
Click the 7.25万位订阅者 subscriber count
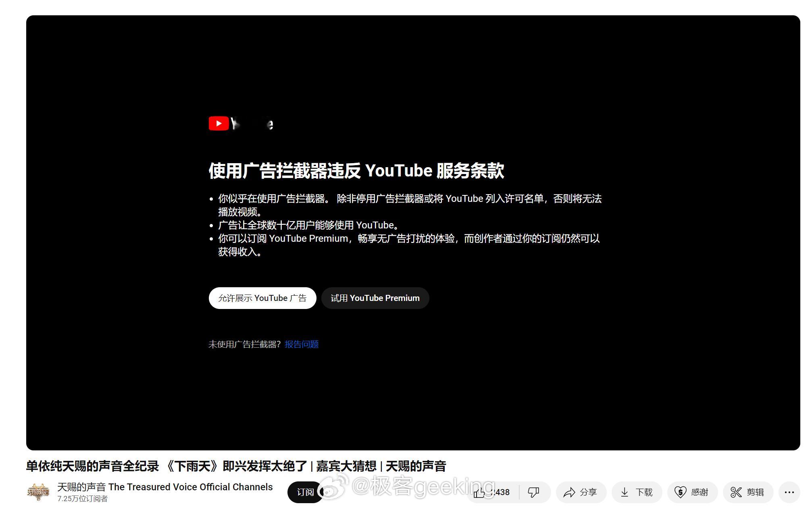pyautogui.click(x=83, y=499)
